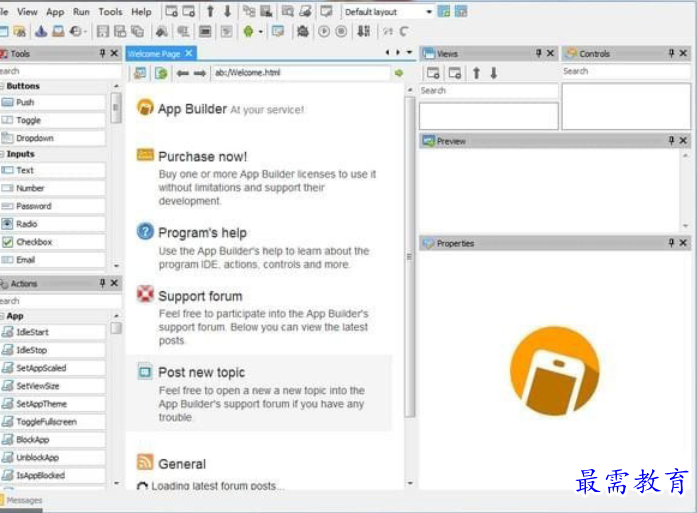This screenshot has width=697, height=513.
Task: Open the Tools menu
Action: (110, 12)
